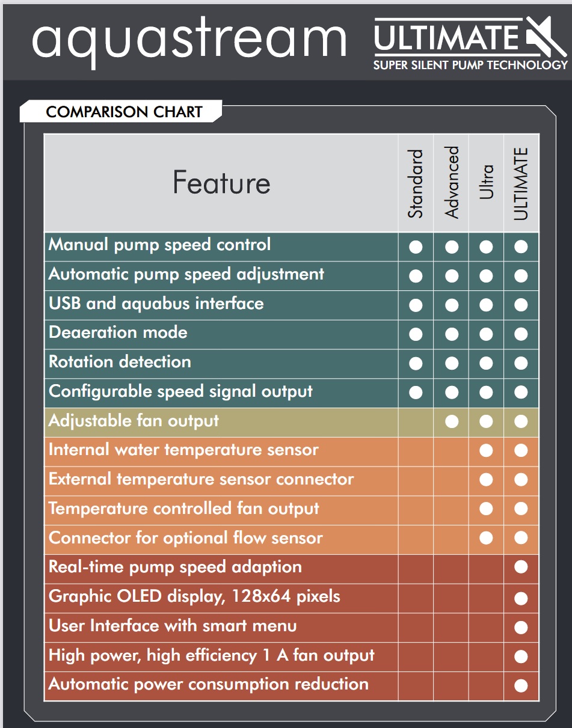This screenshot has width=572, height=728.
Task: Click the Ultra dot for Connector for optional flow sensor
Action: (x=486, y=539)
